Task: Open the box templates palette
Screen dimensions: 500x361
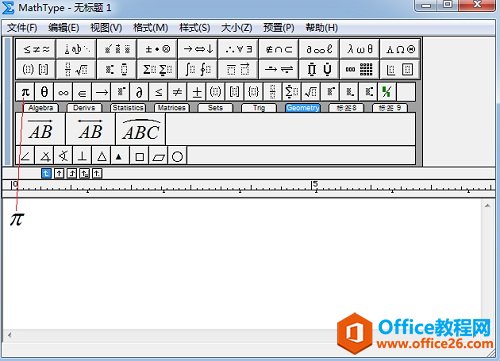Action: coord(400,69)
